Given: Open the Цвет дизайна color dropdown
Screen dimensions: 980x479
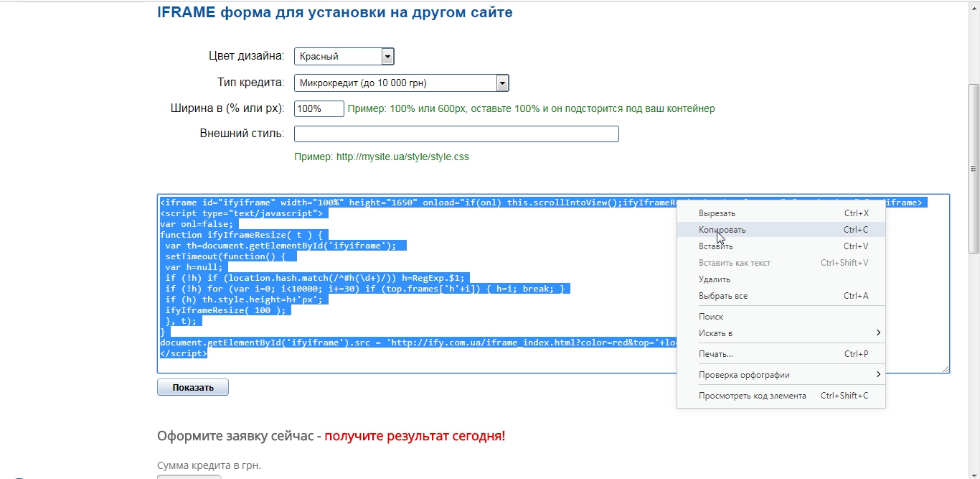Looking at the screenshot, I should click(x=344, y=57).
